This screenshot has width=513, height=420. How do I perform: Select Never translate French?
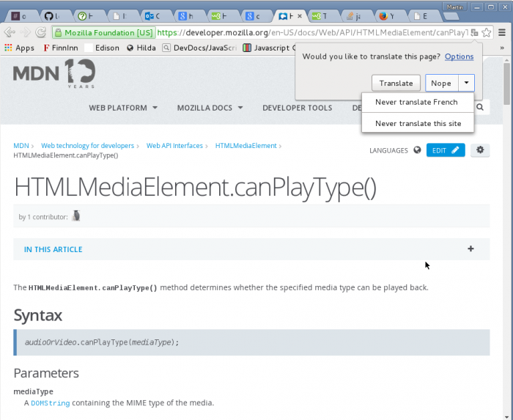[416, 102]
